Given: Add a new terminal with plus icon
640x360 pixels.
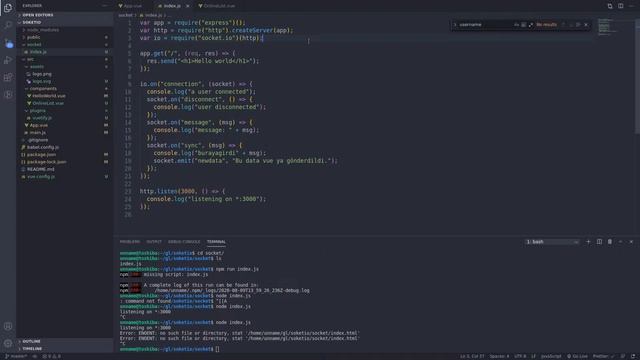Looking at the screenshot, I should coord(588,242).
